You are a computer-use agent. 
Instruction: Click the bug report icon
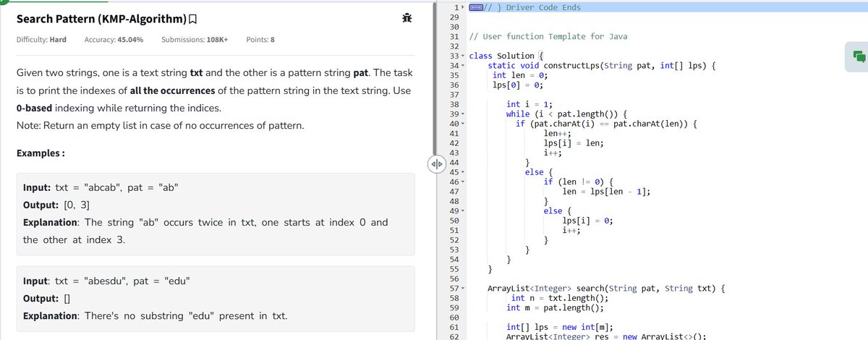(407, 17)
